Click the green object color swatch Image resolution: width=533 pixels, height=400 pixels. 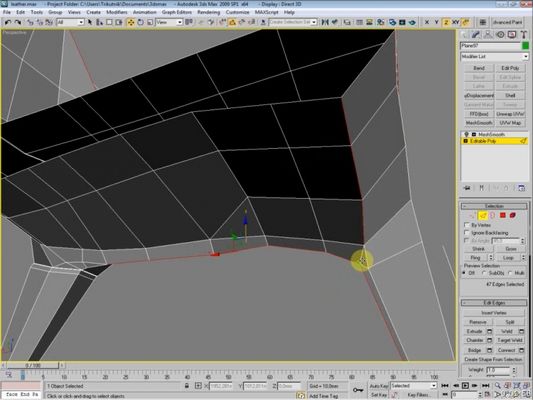pyautogui.click(x=525, y=46)
